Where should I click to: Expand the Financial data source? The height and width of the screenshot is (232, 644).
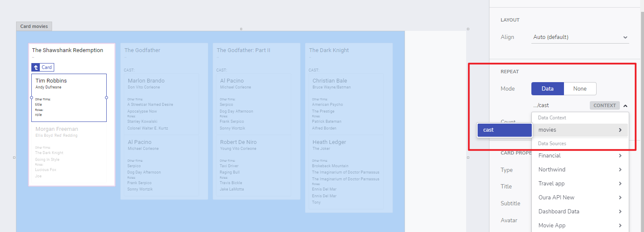tap(580, 156)
